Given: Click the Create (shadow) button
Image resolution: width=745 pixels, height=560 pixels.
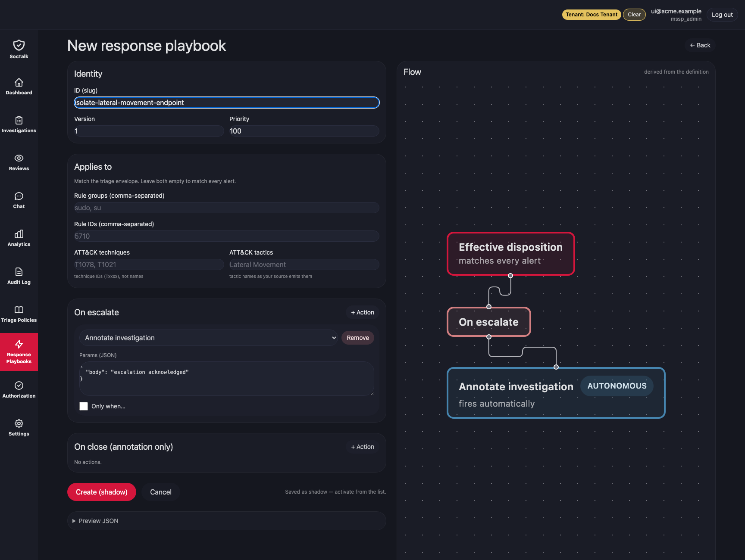Looking at the screenshot, I should point(102,492).
